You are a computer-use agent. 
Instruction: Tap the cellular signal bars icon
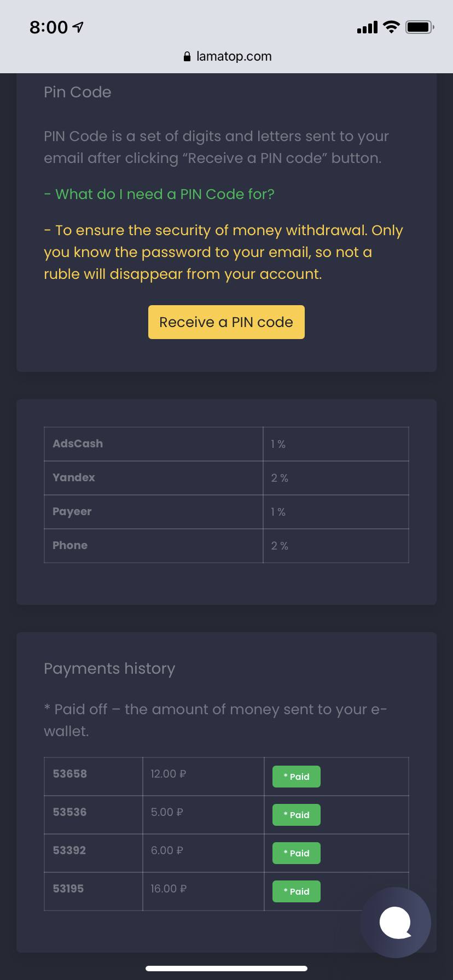tap(367, 27)
